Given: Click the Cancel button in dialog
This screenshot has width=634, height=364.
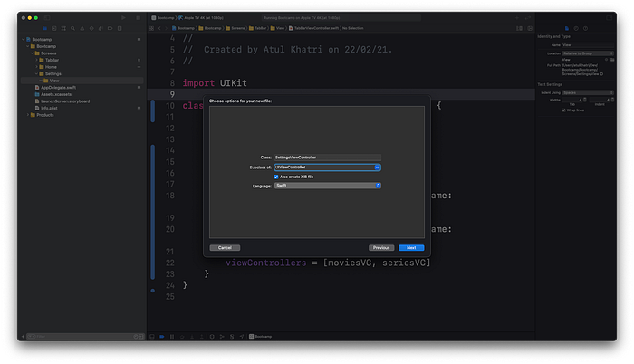Looking at the screenshot, I should coord(225,247).
